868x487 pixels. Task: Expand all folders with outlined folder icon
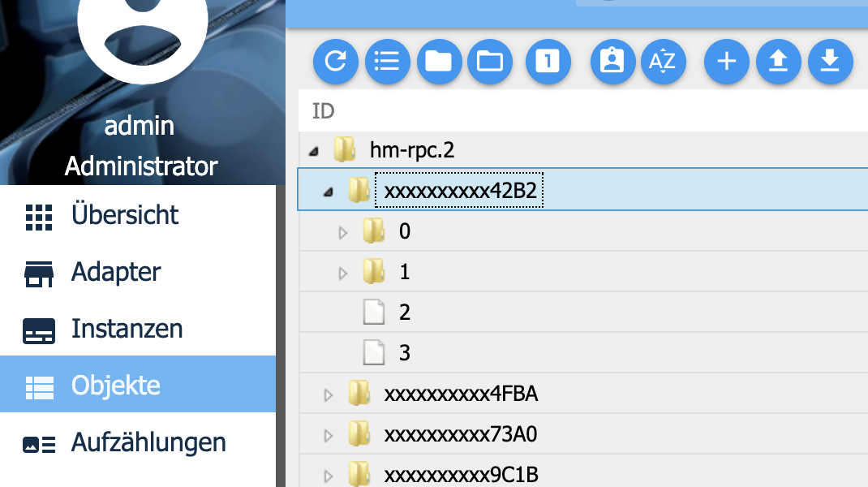(490, 61)
